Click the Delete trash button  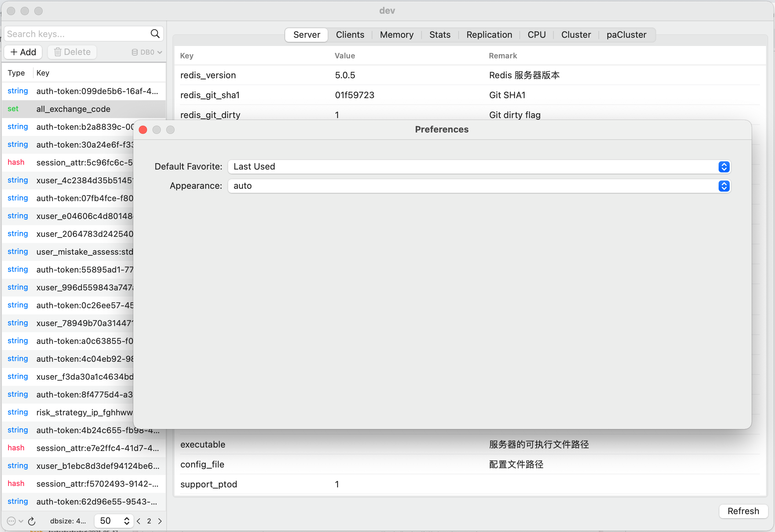pyautogui.click(x=72, y=52)
